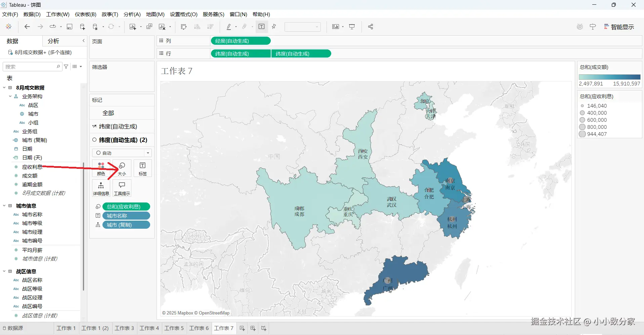Click the 城市名称 pill in marks card
Image resolution: width=644 pixels, height=335 pixels.
point(126,216)
